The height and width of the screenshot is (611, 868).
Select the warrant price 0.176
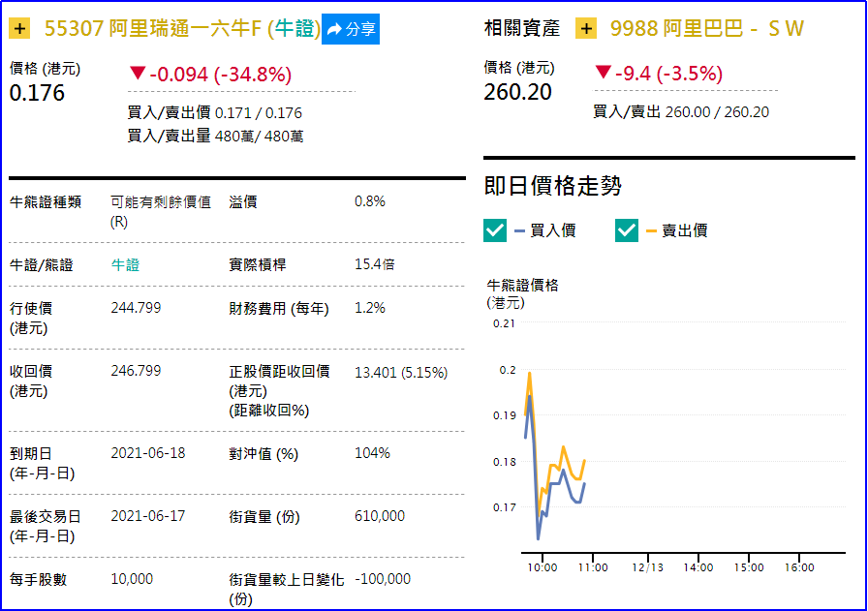click(x=37, y=92)
